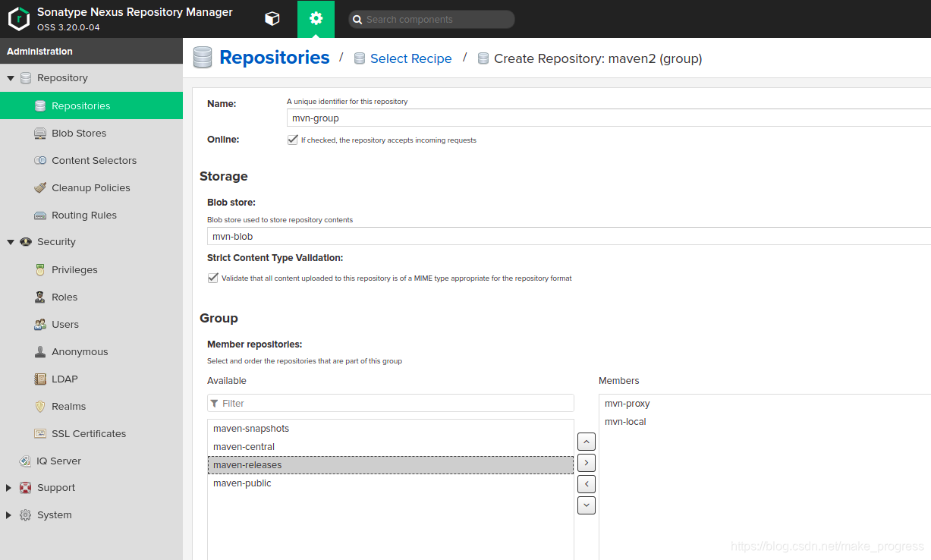
Task: Click the Select Recipe database icon
Action: click(360, 58)
